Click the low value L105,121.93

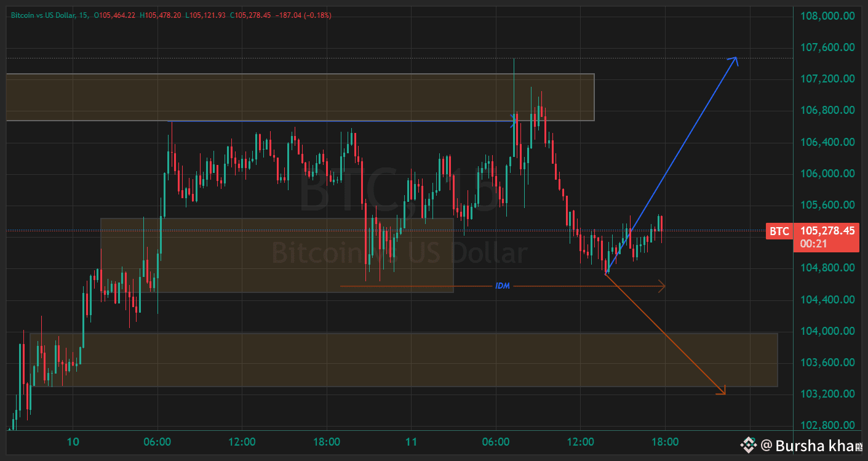pos(206,15)
